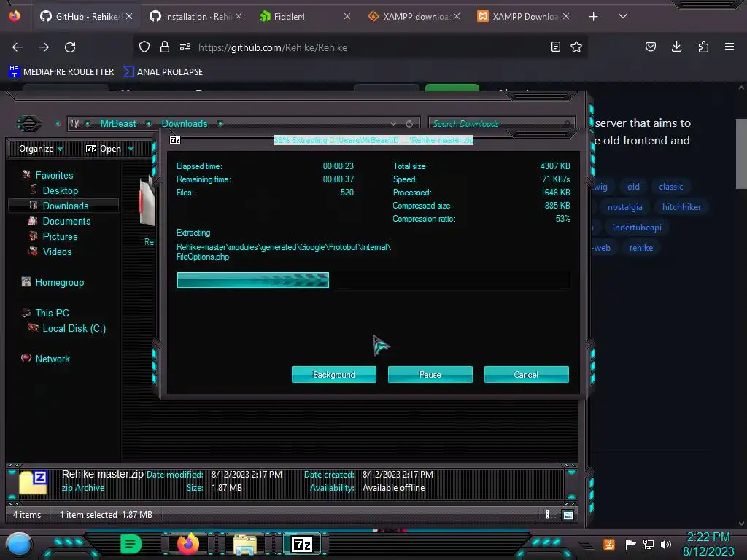Click Background button in 7-Zip dialog
This screenshot has height=560, width=747.
click(334, 374)
